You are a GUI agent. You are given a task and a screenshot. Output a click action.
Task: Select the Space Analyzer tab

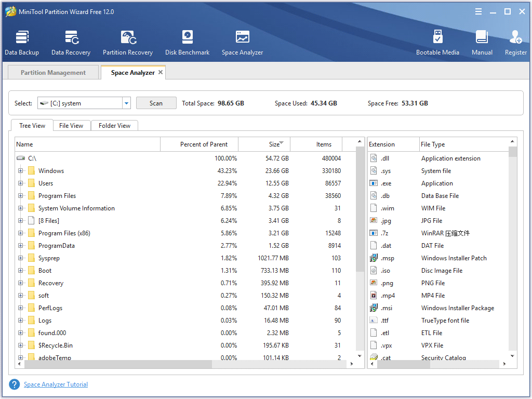[x=133, y=72]
